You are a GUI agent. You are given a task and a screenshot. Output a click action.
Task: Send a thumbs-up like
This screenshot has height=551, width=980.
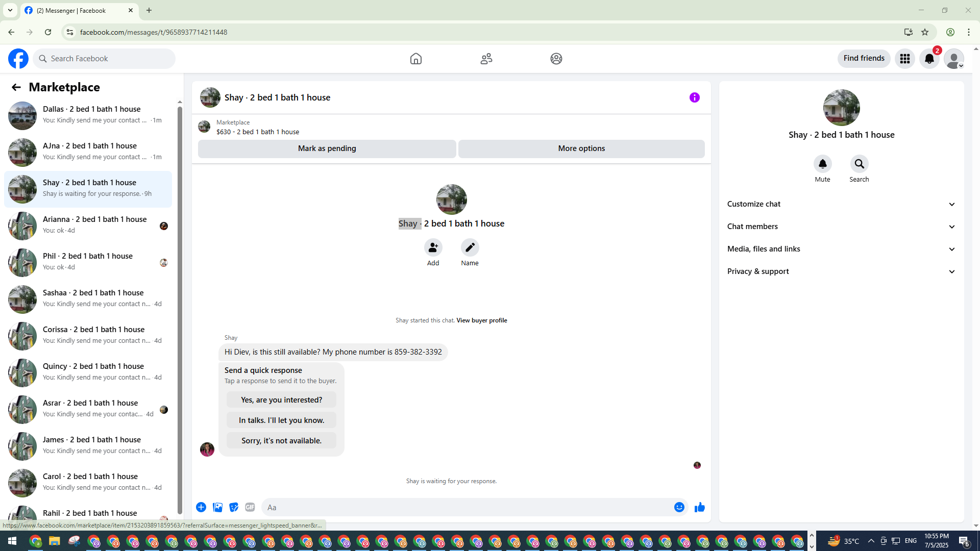(699, 507)
